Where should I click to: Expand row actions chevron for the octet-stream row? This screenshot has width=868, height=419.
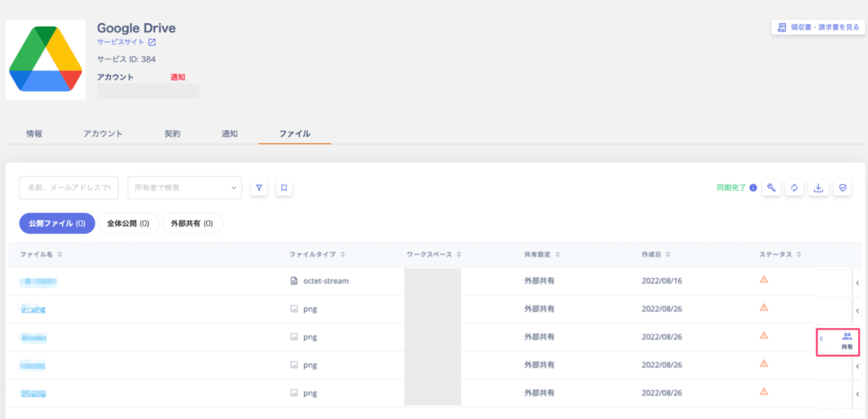[x=857, y=283]
